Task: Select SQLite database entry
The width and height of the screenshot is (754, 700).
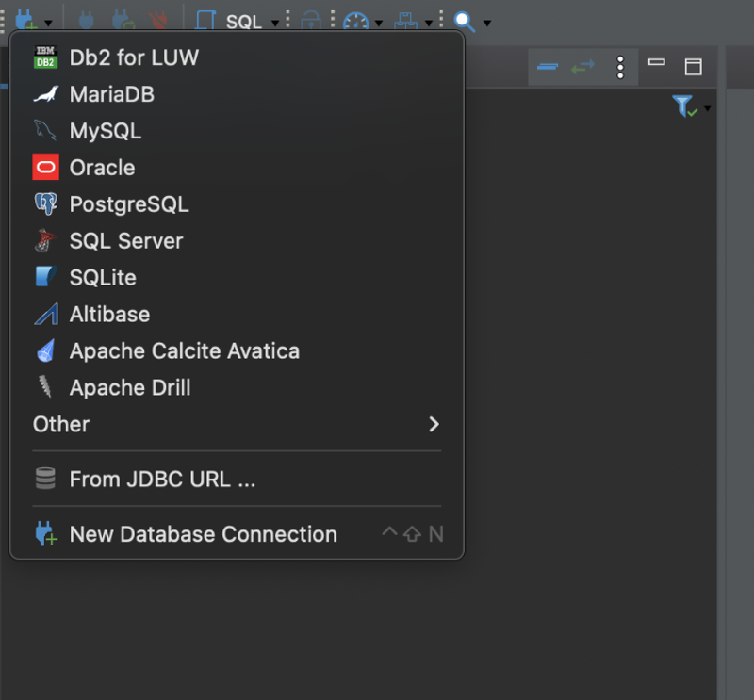Action: point(237,277)
